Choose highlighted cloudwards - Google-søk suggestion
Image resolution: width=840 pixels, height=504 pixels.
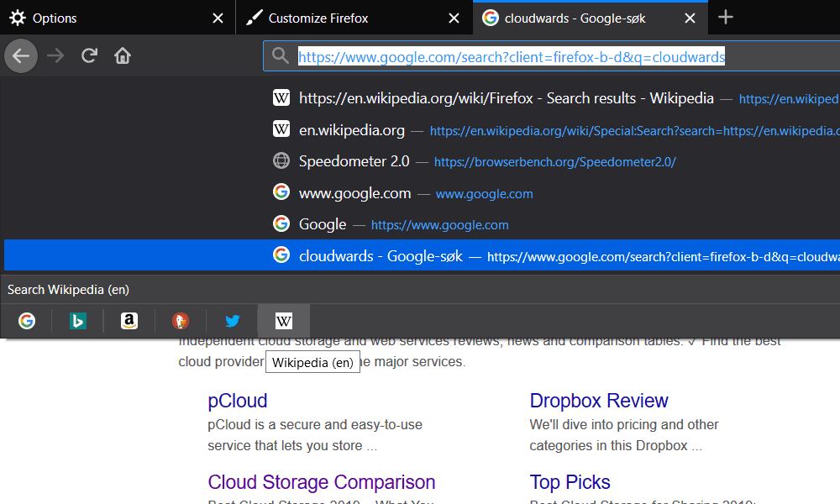tap(423, 255)
